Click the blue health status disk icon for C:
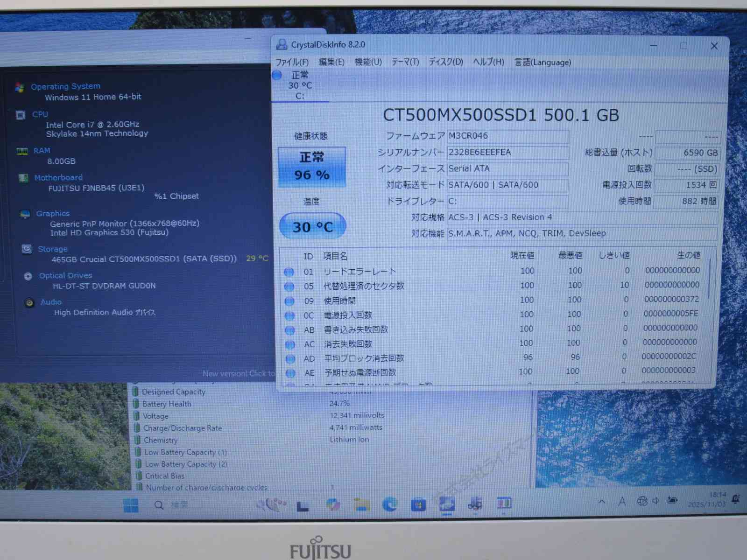747x560 pixels. click(277, 75)
